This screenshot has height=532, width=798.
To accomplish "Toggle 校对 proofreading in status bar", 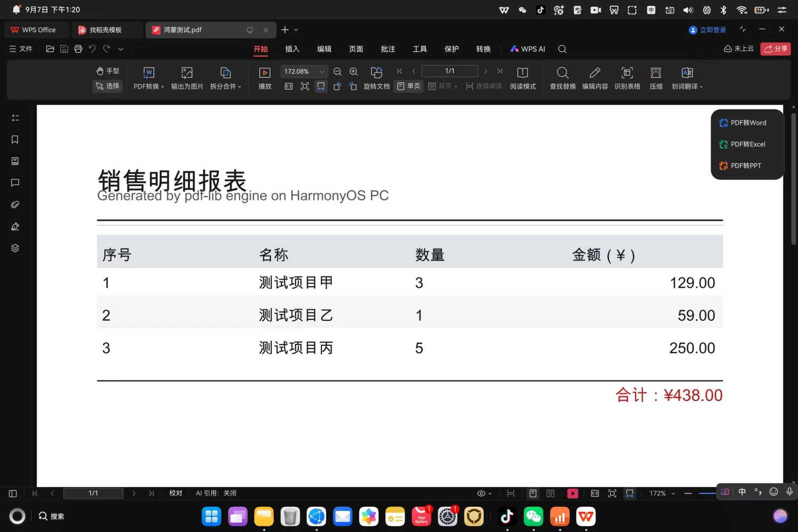I will tap(176, 493).
